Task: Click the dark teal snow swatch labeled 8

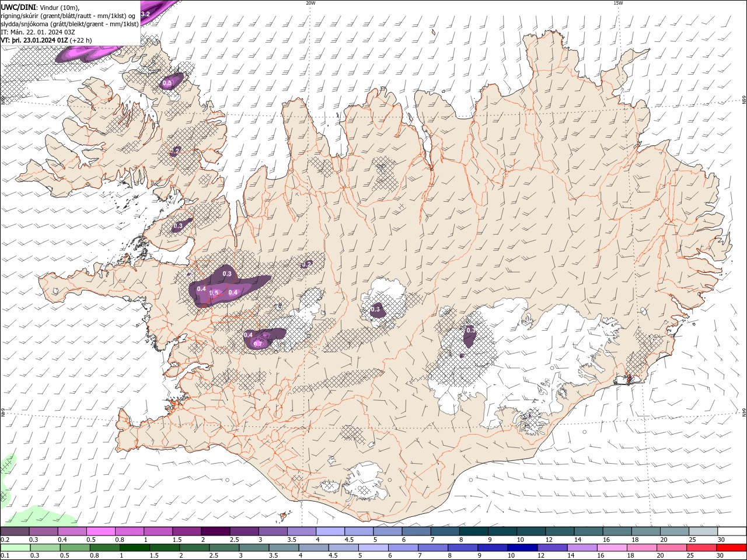Action: click(473, 531)
